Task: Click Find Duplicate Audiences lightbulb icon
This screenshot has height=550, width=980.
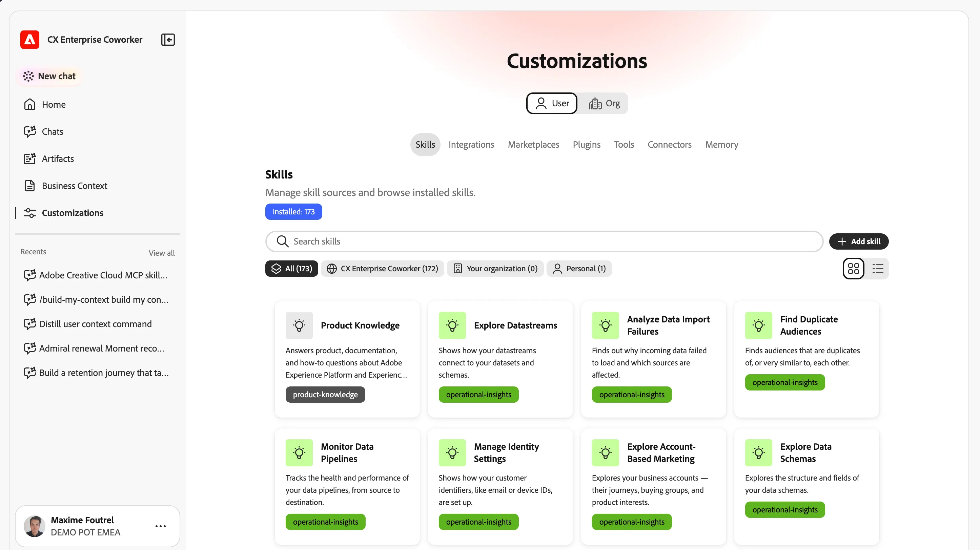Action: (x=759, y=325)
